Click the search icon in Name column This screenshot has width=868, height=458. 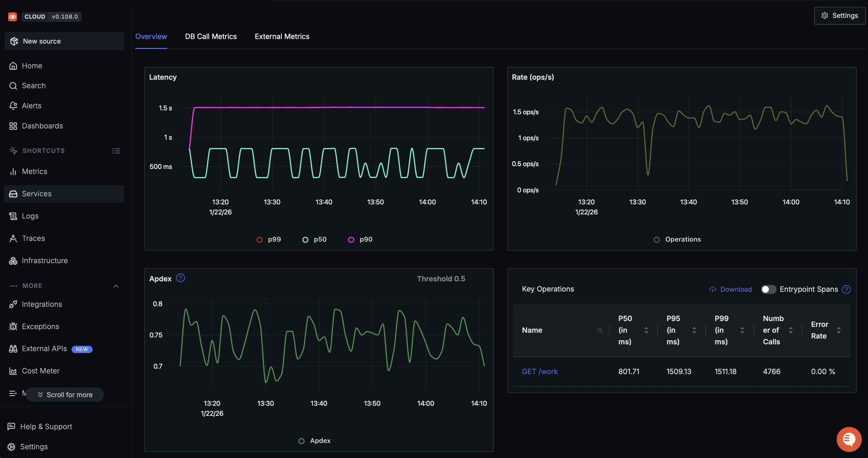(x=600, y=330)
